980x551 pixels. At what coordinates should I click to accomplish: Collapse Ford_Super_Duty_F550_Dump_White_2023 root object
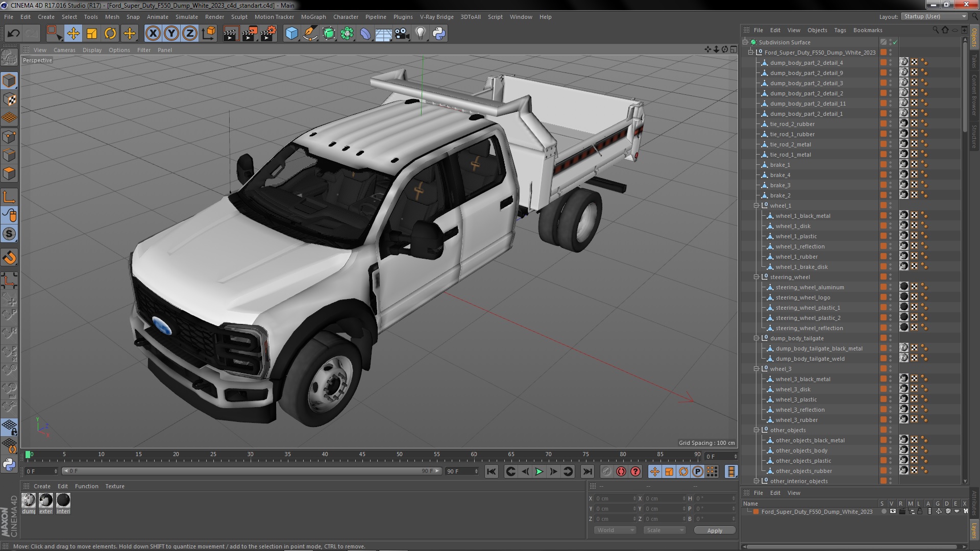[x=751, y=53]
